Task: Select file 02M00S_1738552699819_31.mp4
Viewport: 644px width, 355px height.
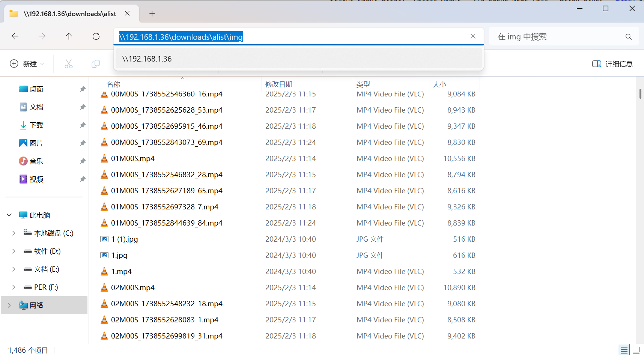Action: click(x=167, y=336)
